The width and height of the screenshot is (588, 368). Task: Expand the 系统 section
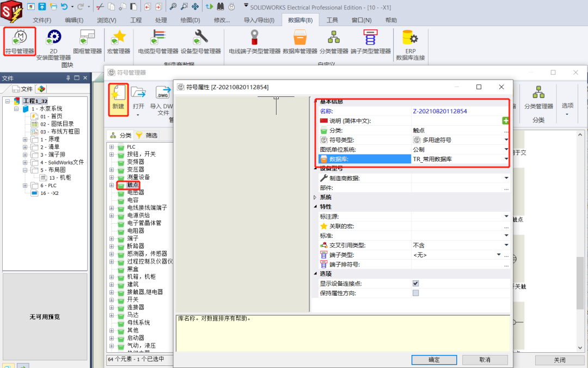315,197
